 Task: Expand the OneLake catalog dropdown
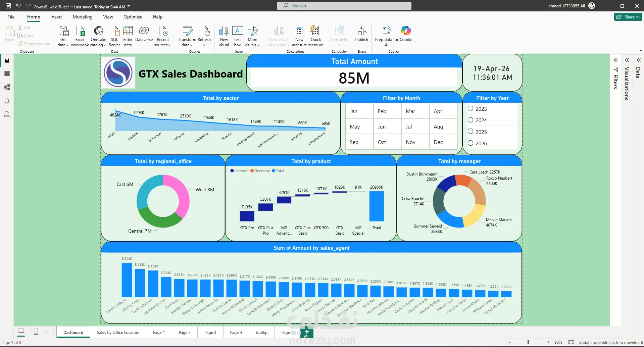pyautogui.click(x=105, y=45)
